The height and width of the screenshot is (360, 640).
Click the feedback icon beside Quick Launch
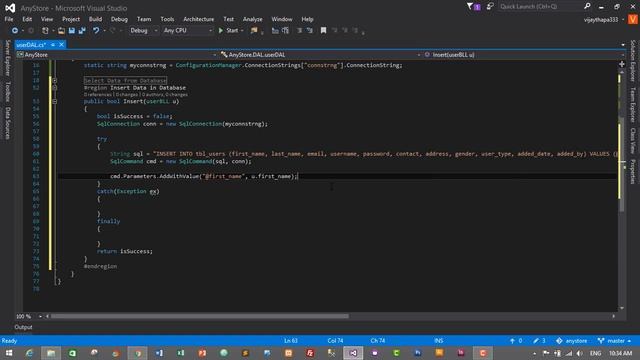coord(490,6)
